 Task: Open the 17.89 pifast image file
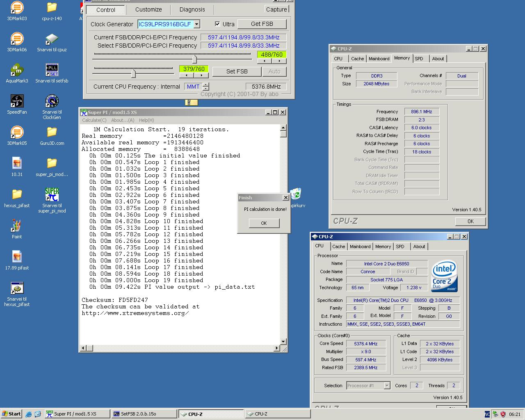(17, 260)
